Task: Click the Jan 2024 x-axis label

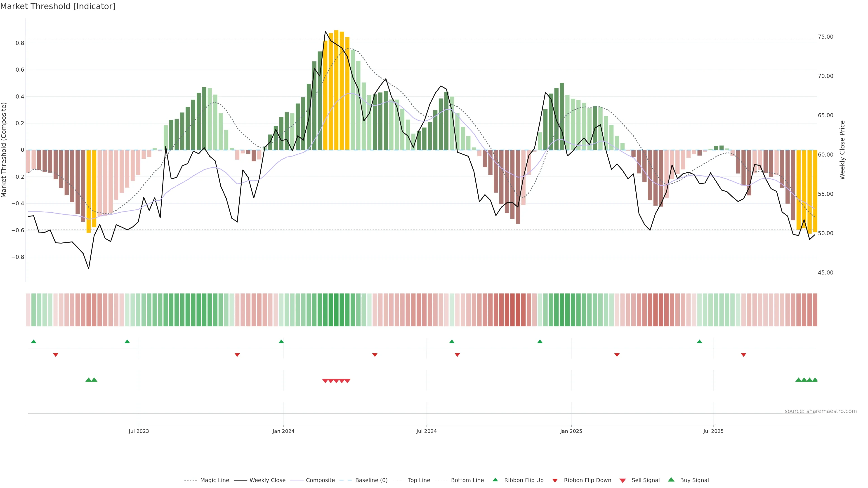Action: (283, 431)
